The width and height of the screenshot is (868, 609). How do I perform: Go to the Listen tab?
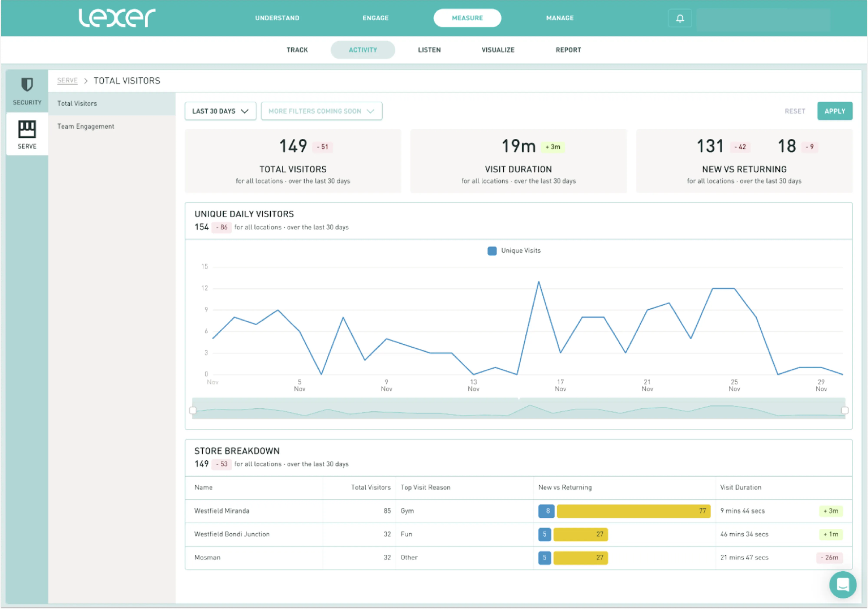pos(429,50)
